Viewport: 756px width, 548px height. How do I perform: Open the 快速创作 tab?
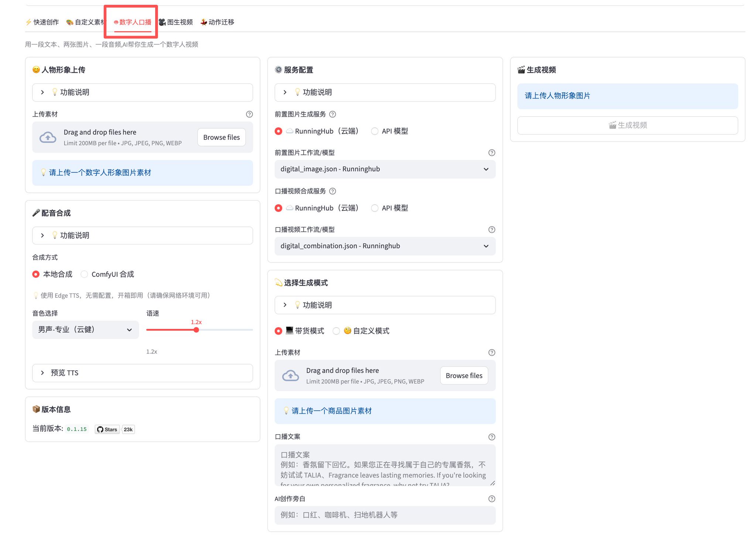point(42,22)
